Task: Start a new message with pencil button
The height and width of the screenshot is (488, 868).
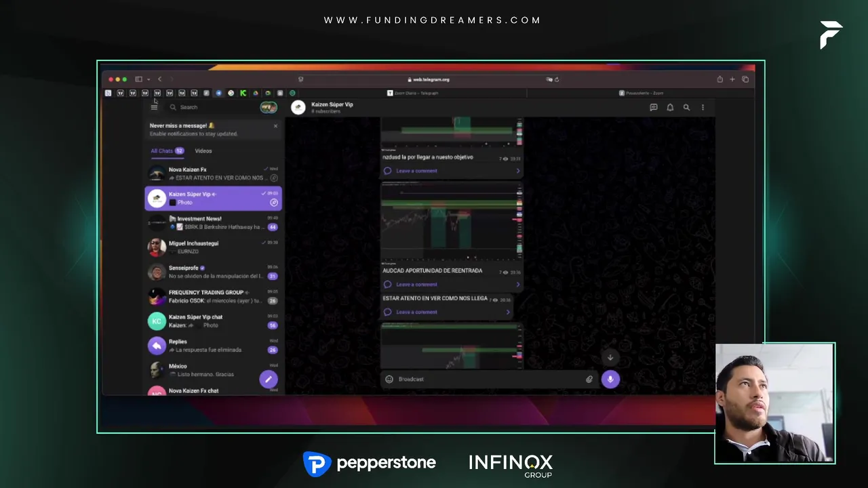Action: pos(269,380)
